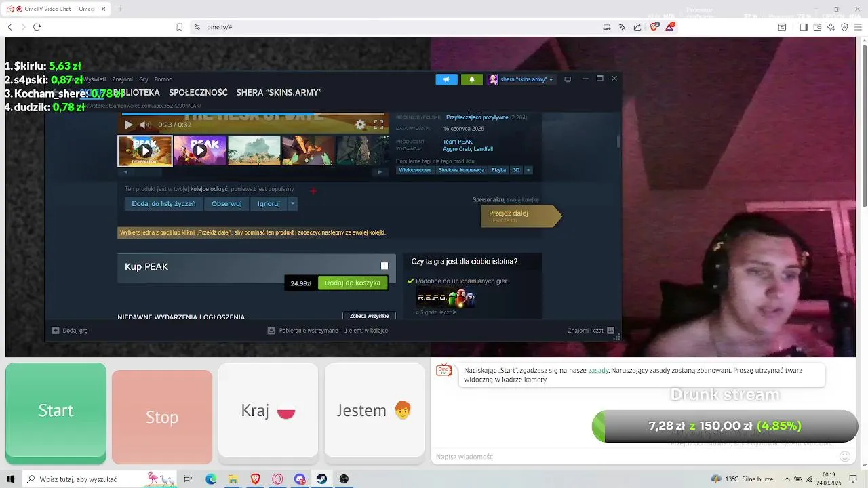The image size is (868, 488).
Task: Click the Obserwuj button
Action: coord(226,203)
